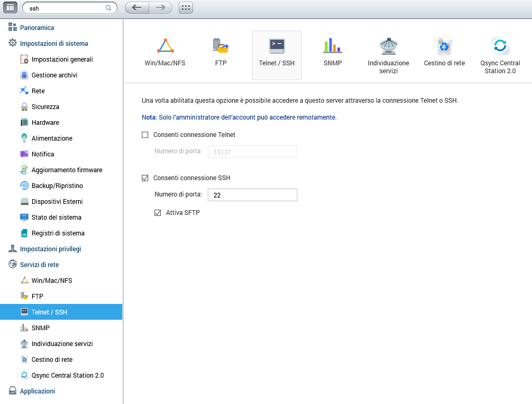Open the grid view apps button
Image resolution: width=532 pixels, height=404 pixels.
tap(186, 8)
